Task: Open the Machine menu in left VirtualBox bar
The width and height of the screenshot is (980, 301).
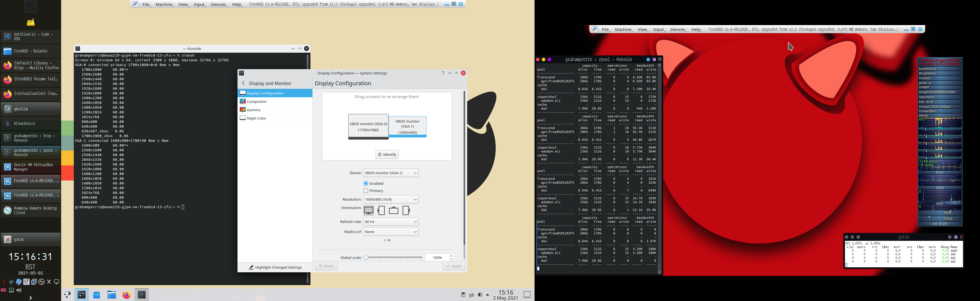Action: click(x=164, y=4)
